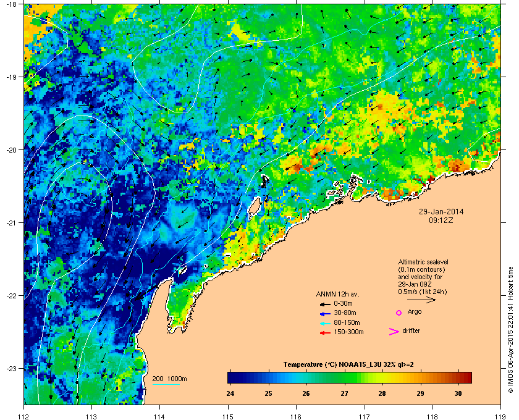519x420 pixels.
Task: Click the colorbar tick label 28
Action: click(382, 393)
